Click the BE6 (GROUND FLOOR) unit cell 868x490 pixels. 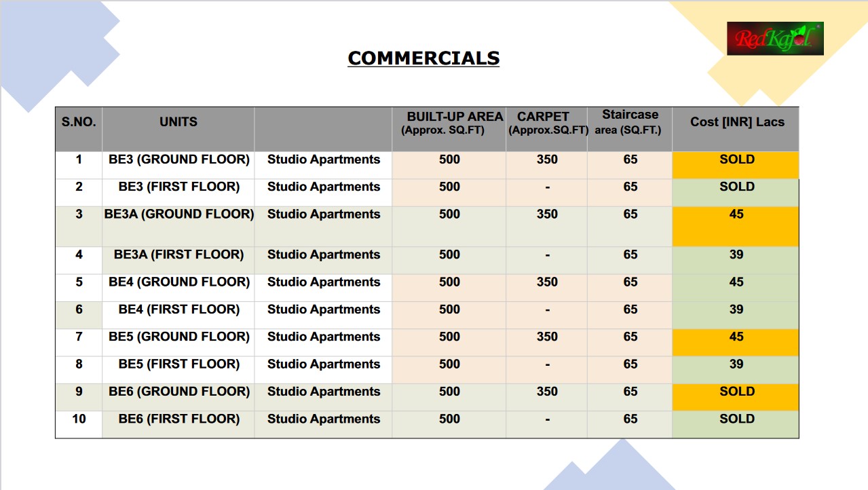pyautogui.click(x=178, y=392)
